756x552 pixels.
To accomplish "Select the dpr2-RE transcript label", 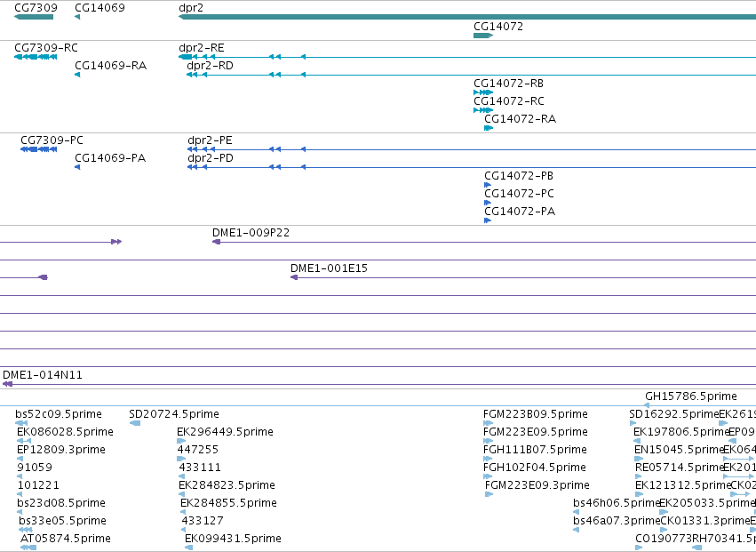I will click(x=202, y=48).
